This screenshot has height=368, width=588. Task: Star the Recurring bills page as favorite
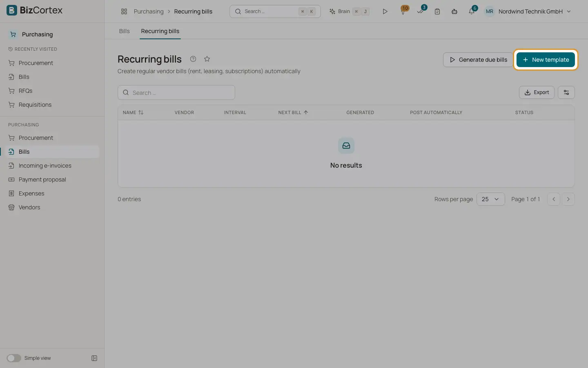[x=207, y=59]
